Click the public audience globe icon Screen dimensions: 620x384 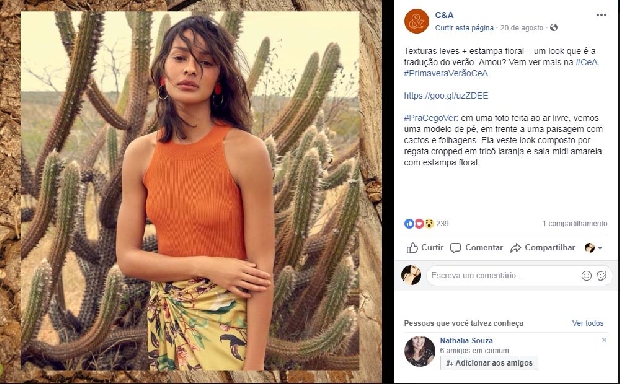click(554, 27)
